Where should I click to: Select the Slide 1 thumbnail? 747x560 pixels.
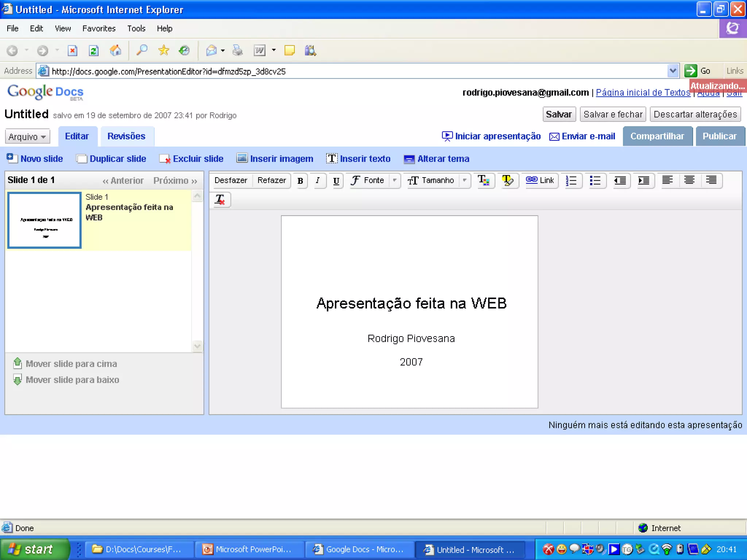point(44,220)
